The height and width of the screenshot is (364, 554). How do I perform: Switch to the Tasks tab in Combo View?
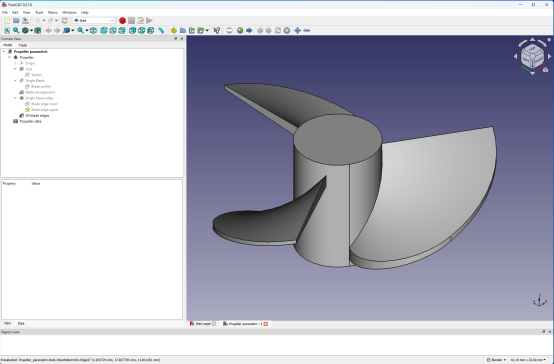[23, 45]
